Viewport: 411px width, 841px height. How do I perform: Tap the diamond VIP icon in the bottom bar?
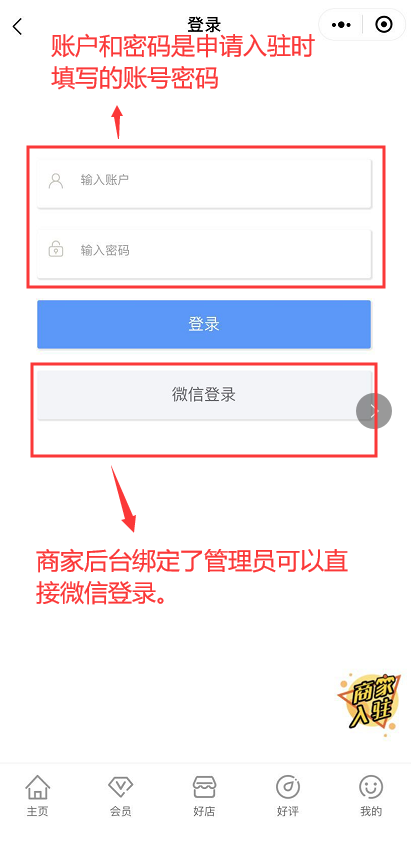(121, 787)
